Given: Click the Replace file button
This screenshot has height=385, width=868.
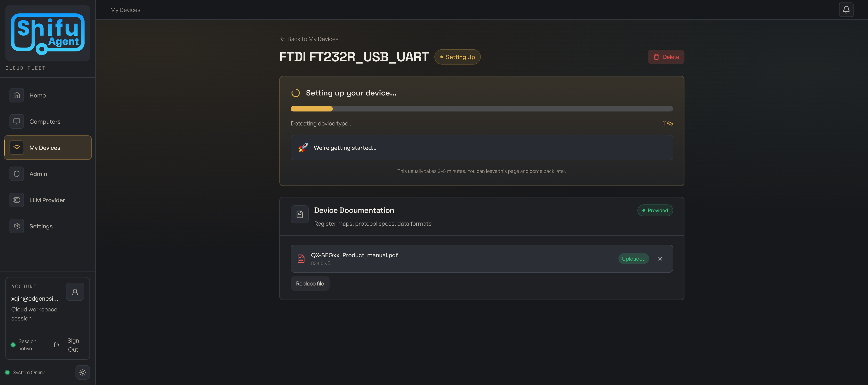Looking at the screenshot, I should pyautogui.click(x=310, y=283).
